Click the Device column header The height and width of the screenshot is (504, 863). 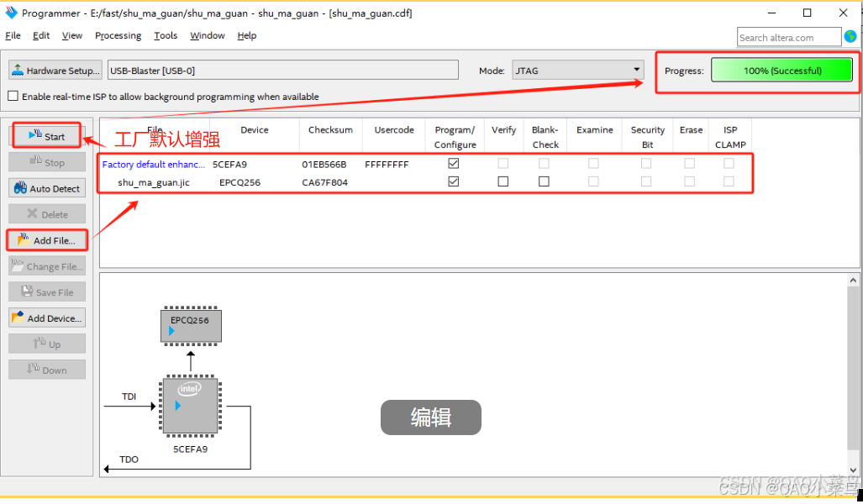coord(255,130)
